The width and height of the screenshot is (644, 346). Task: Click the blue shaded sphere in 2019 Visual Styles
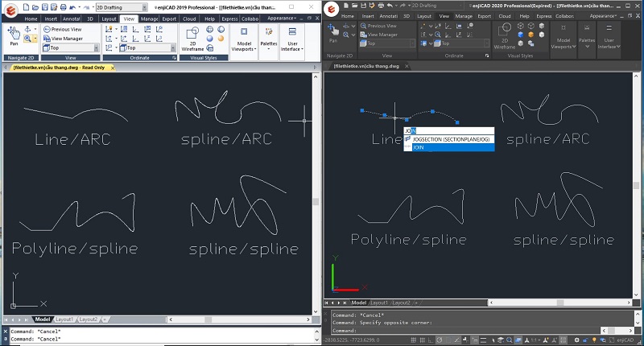[x=210, y=38]
